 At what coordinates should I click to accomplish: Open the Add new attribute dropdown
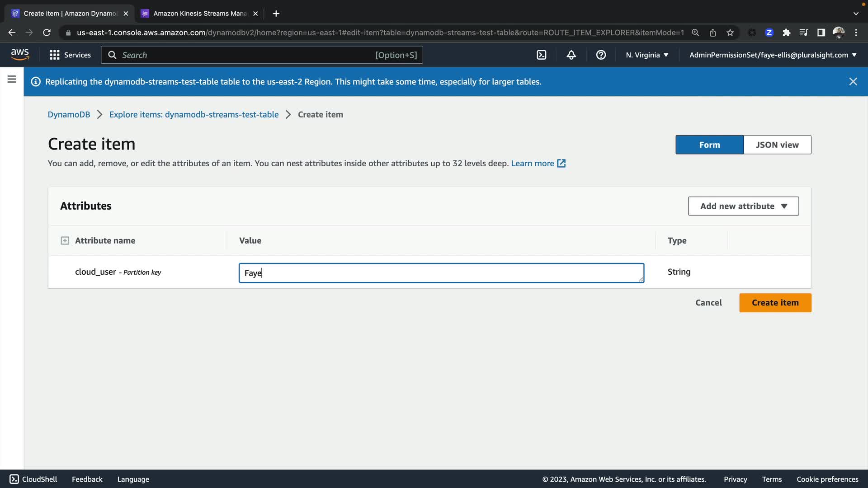pyautogui.click(x=743, y=206)
